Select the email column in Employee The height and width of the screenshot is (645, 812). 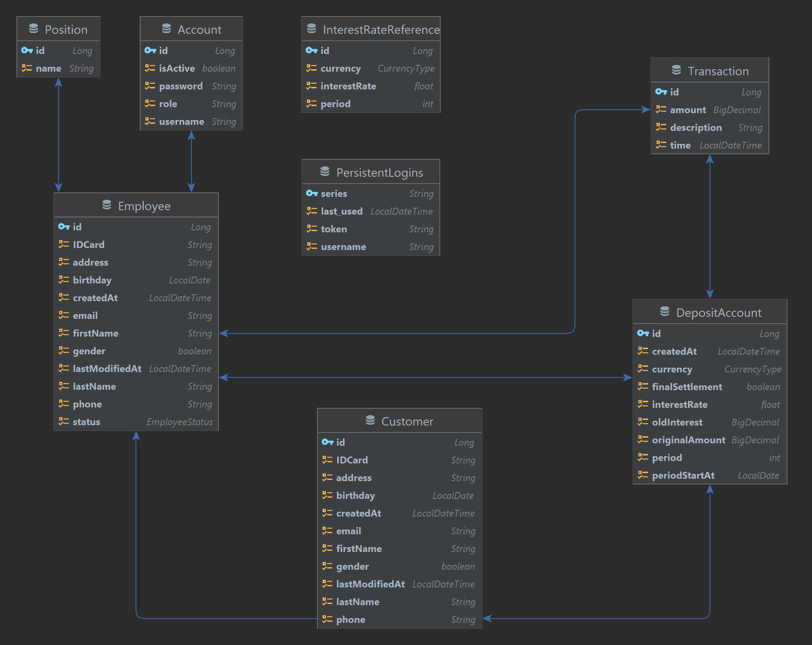(x=136, y=315)
